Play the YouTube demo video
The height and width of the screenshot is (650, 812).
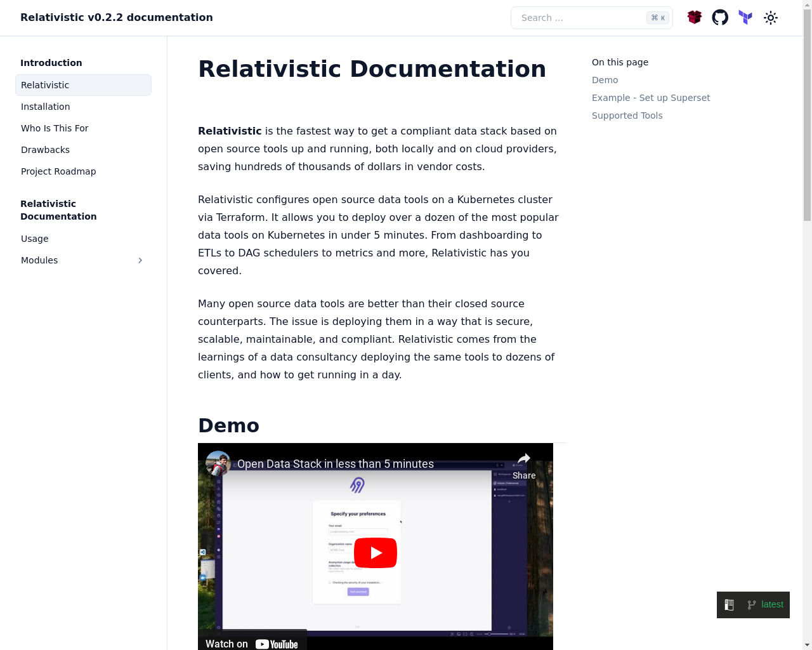pyautogui.click(x=376, y=553)
